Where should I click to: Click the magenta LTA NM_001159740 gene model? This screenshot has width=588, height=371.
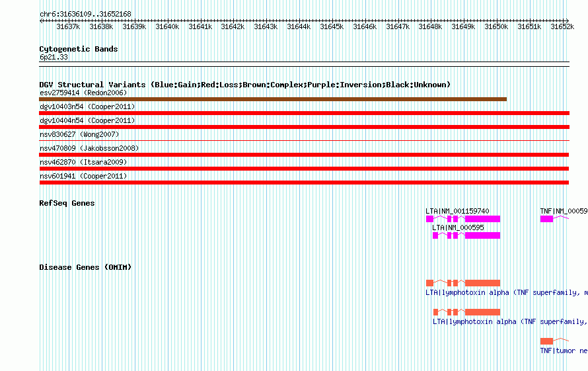pyautogui.click(x=463, y=219)
